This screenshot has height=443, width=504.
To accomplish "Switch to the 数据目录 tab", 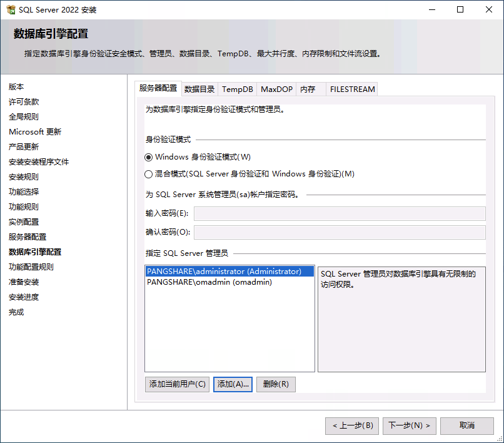I will [199, 89].
